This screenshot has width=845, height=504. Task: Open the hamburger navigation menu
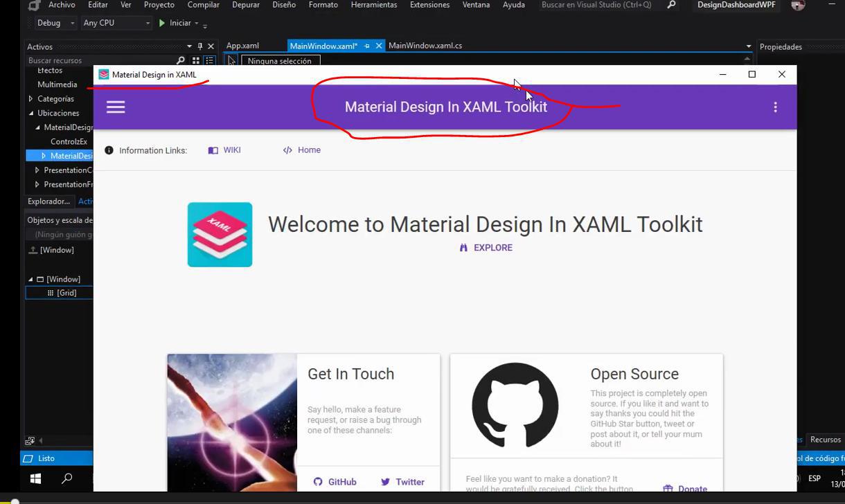click(116, 107)
